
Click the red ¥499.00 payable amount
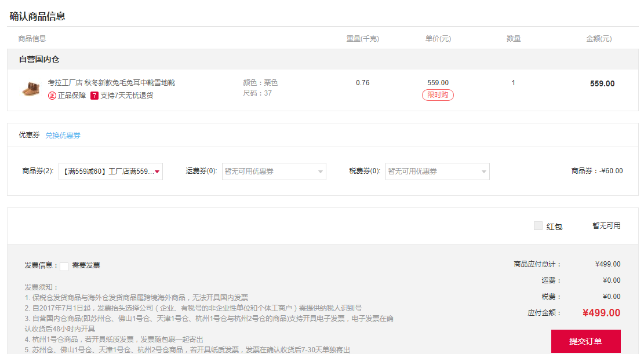601,313
